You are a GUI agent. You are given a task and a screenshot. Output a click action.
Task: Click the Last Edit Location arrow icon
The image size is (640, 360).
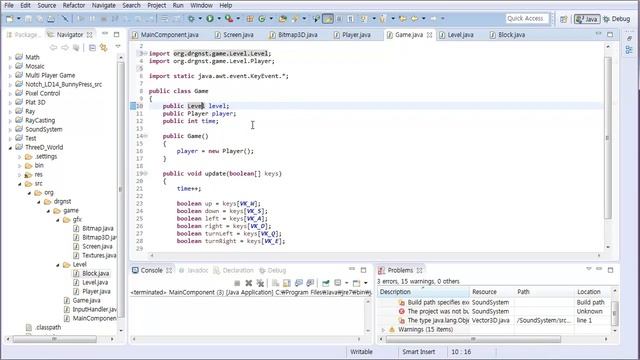[403, 19]
